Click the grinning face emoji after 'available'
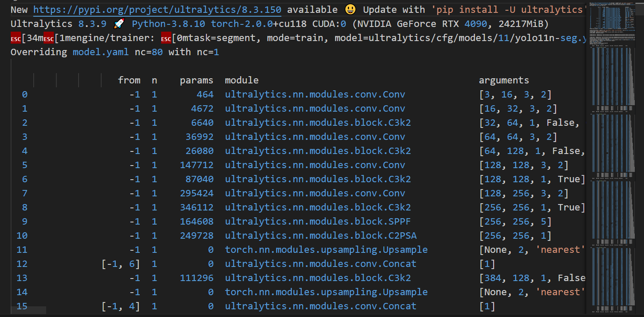 coord(350,10)
